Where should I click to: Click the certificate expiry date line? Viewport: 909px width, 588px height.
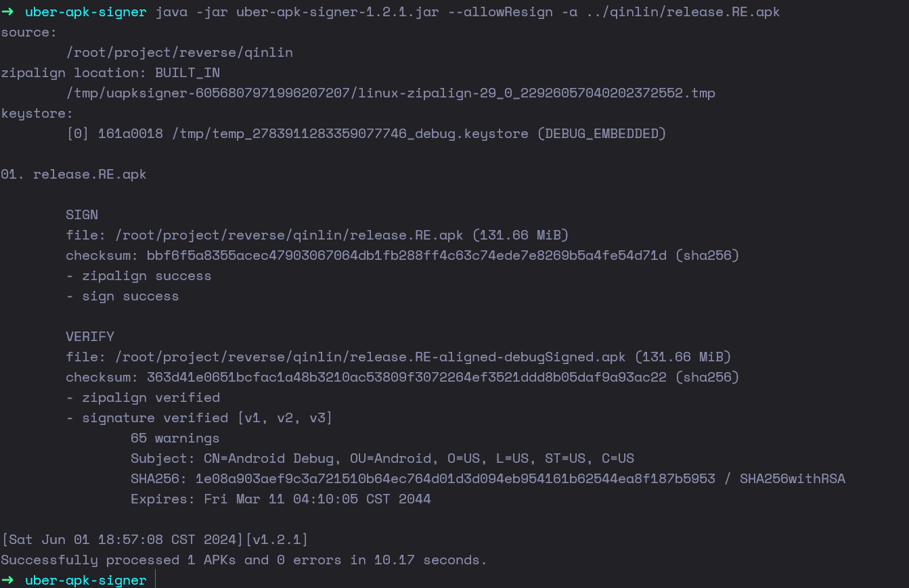280,499
